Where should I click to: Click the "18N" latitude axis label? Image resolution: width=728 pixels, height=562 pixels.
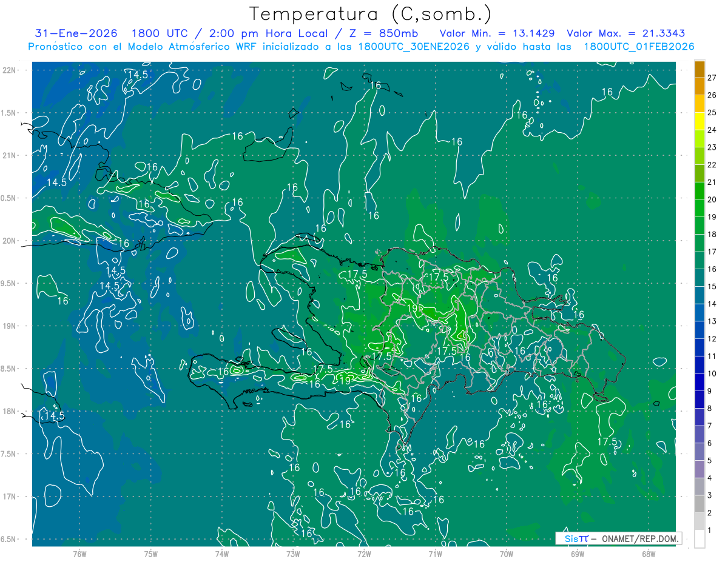tap(10, 411)
